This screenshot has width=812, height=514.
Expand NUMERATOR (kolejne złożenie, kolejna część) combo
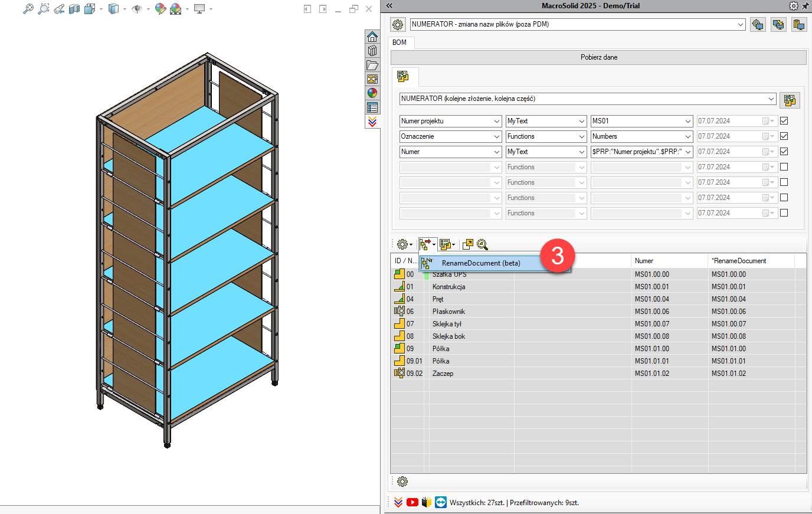tap(771, 99)
